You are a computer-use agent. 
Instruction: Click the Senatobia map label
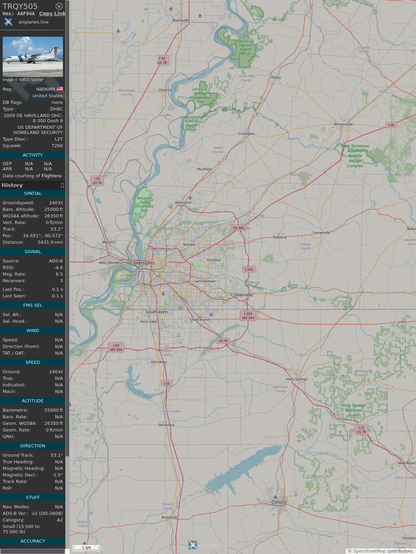(166, 425)
